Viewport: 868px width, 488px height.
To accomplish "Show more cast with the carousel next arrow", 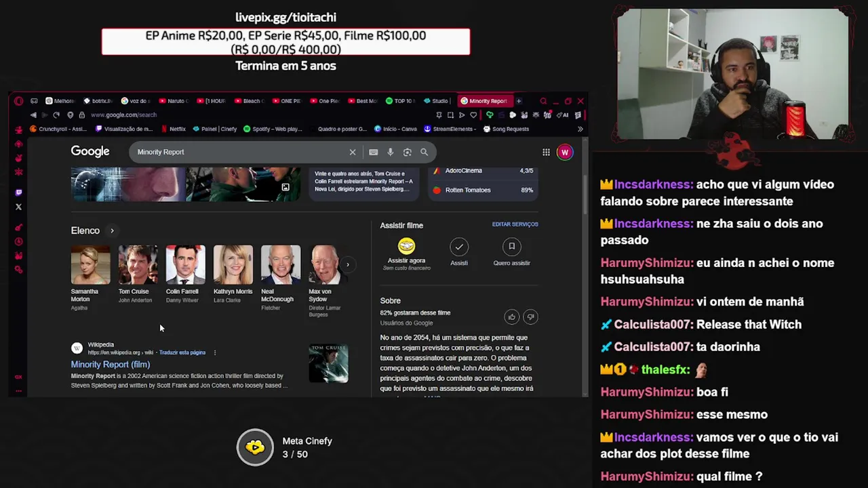I will pyautogui.click(x=347, y=265).
